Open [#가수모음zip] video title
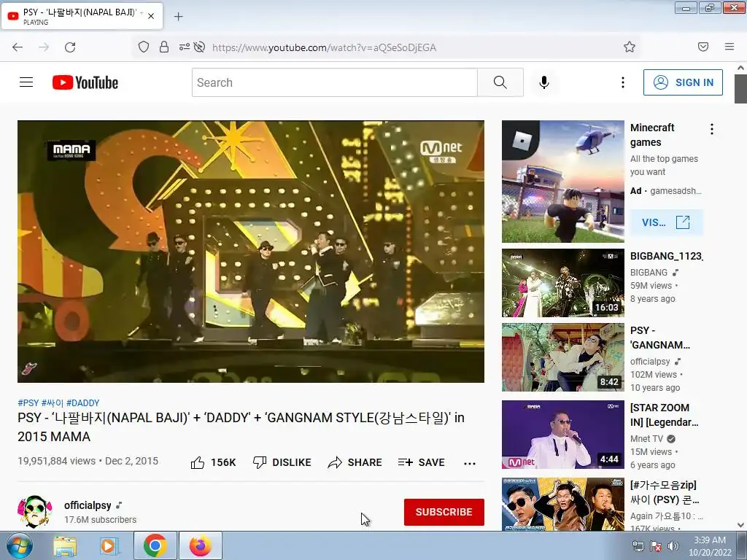 pyautogui.click(x=665, y=492)
